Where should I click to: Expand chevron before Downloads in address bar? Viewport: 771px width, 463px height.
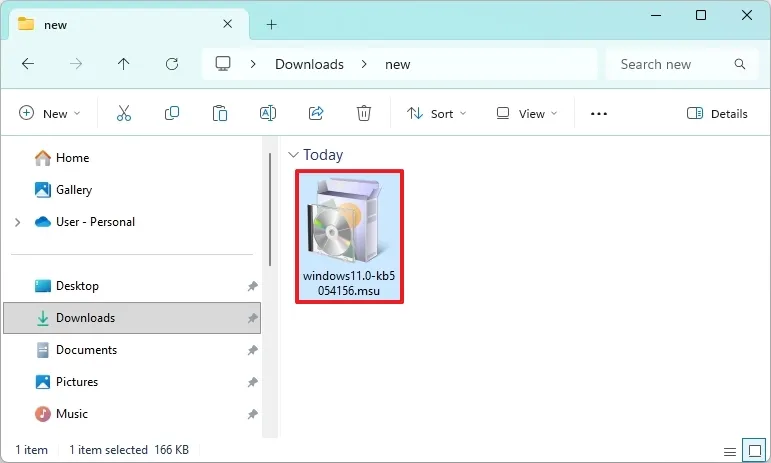(253, 64)
